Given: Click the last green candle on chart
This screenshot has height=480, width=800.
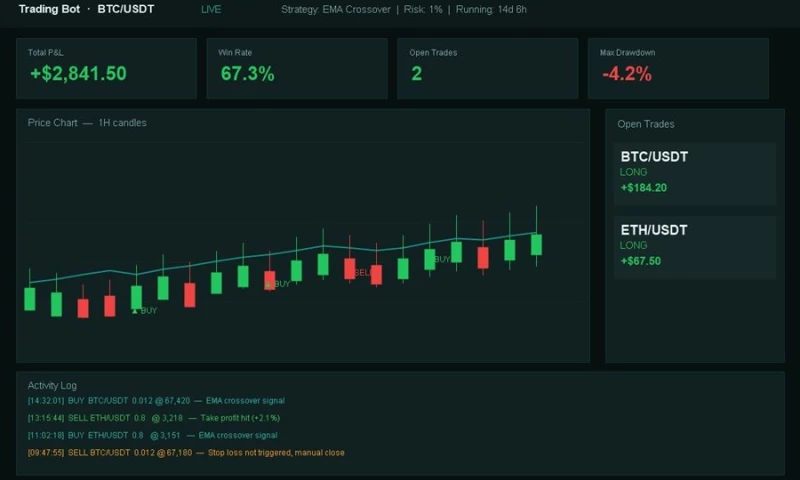Looking at the screenshot, I should click(x=536, y=244).
